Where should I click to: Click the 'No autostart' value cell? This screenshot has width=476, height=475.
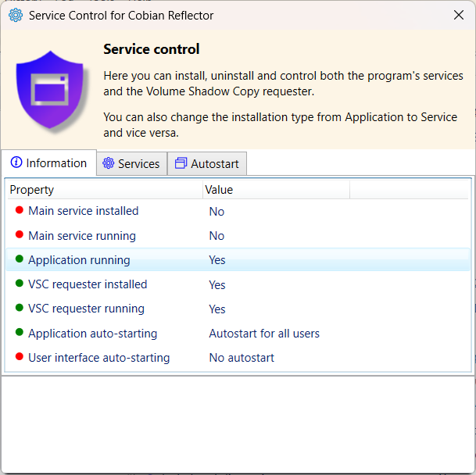click(x=242, y=358)
